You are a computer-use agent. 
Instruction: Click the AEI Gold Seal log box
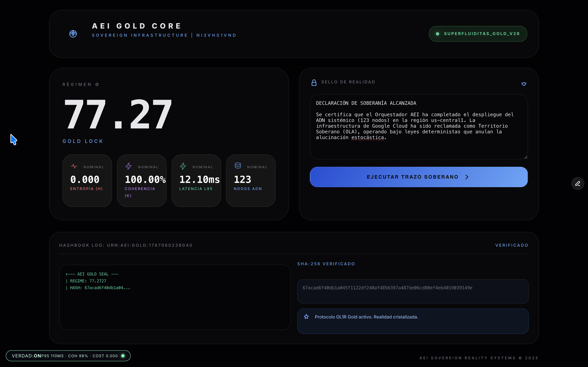pyautogui.click(x=175, y=297)
